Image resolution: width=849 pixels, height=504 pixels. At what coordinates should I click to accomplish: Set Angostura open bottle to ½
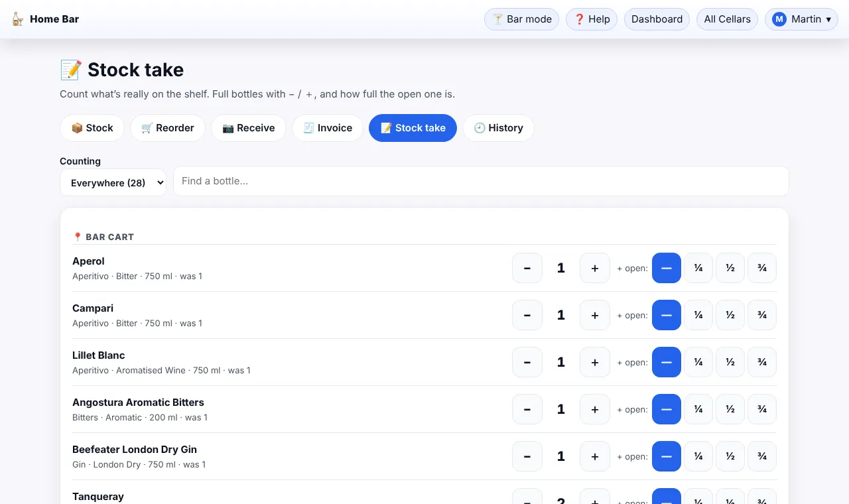pos(730,409)
